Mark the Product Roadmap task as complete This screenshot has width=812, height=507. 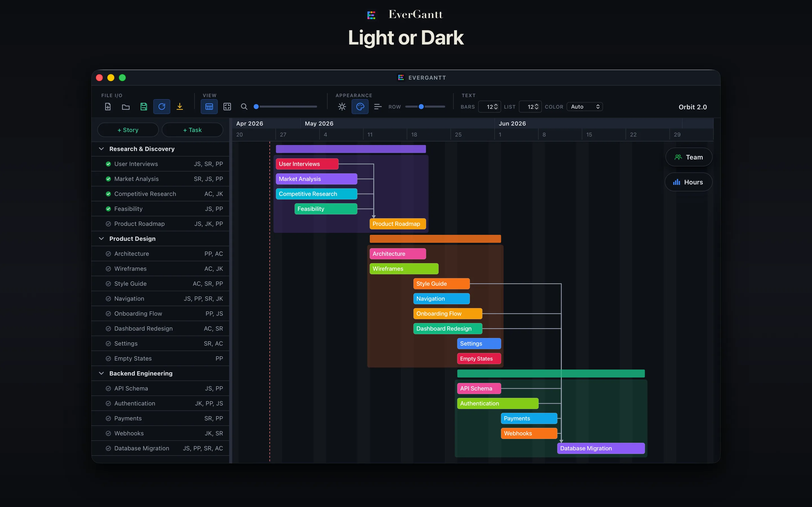click(x=108, y=224)
